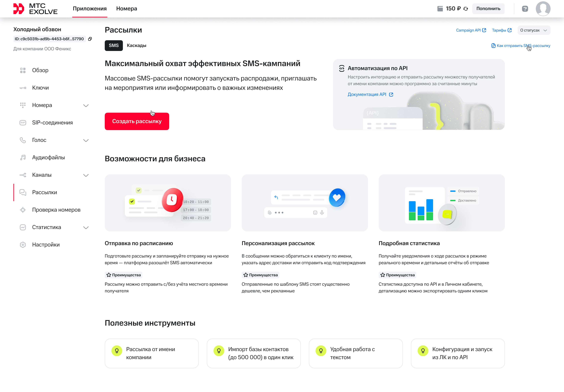This screenshot has width=564, height=392.
Task: Click the Рассылки chat bubbles icon
Action: click(x=23, y=192)
